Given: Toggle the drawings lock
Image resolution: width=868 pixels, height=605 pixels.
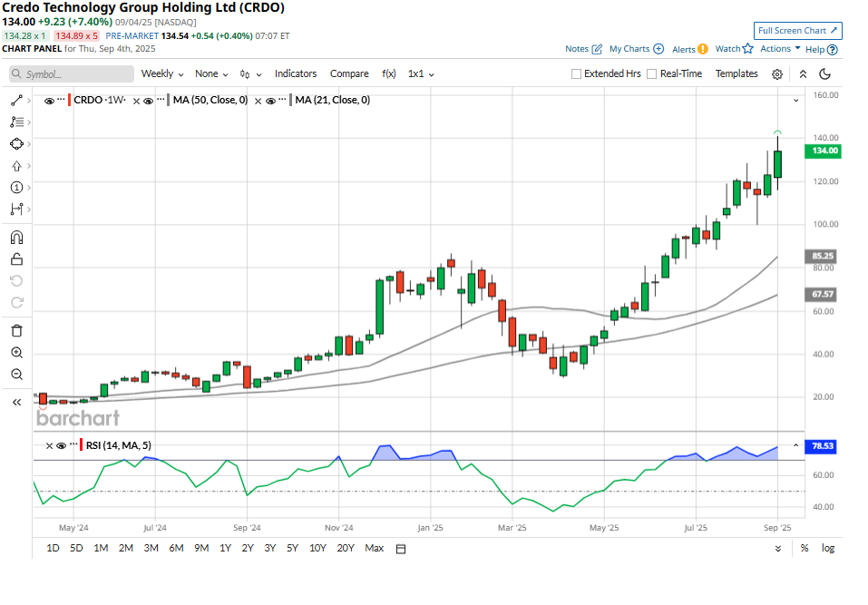Looking at the screenshot, I should (16, 259).
